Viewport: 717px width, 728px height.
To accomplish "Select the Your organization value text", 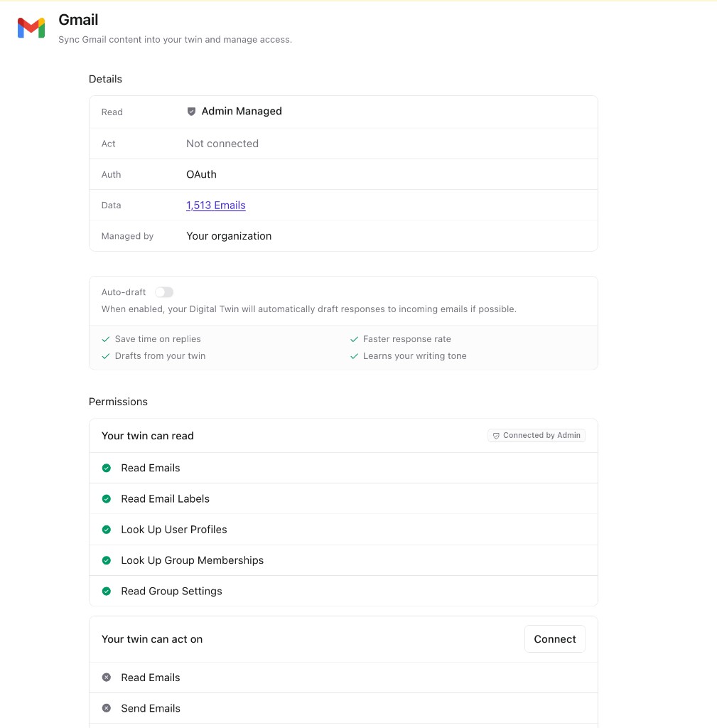I will click(229, 236).
